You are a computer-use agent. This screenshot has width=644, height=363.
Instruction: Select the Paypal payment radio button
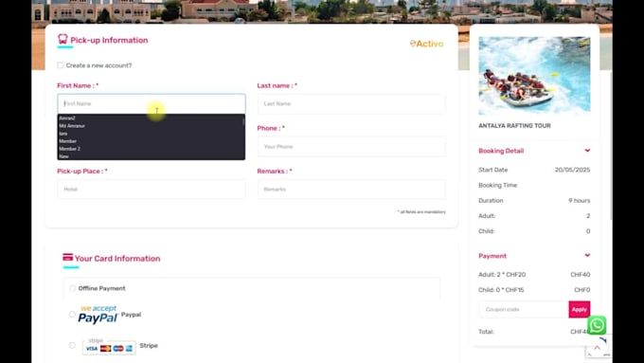coord(72,315)
